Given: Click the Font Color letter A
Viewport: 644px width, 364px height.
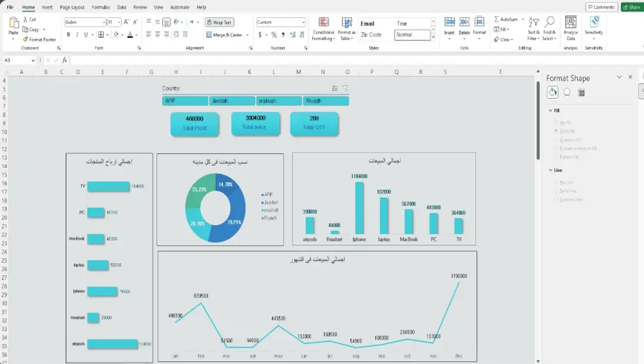Looking at the screenshot, I should click(130, 35).
